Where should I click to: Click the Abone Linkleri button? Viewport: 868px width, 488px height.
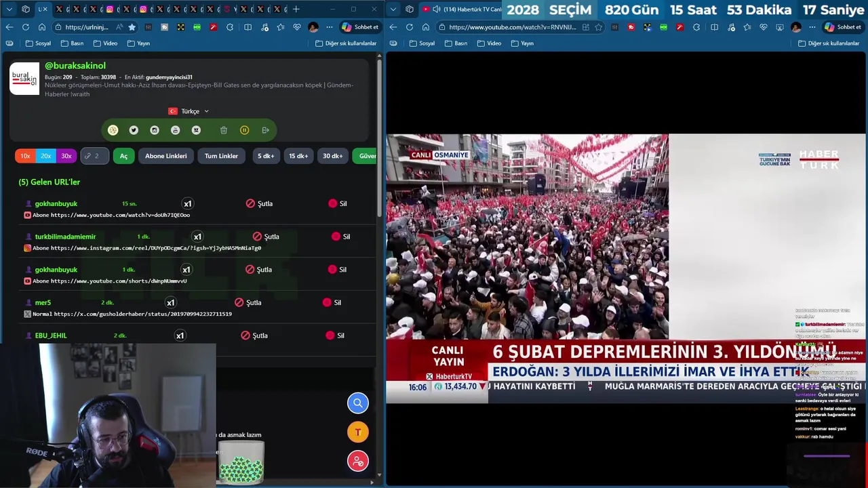pyautogui.click(x=165, y=156)
